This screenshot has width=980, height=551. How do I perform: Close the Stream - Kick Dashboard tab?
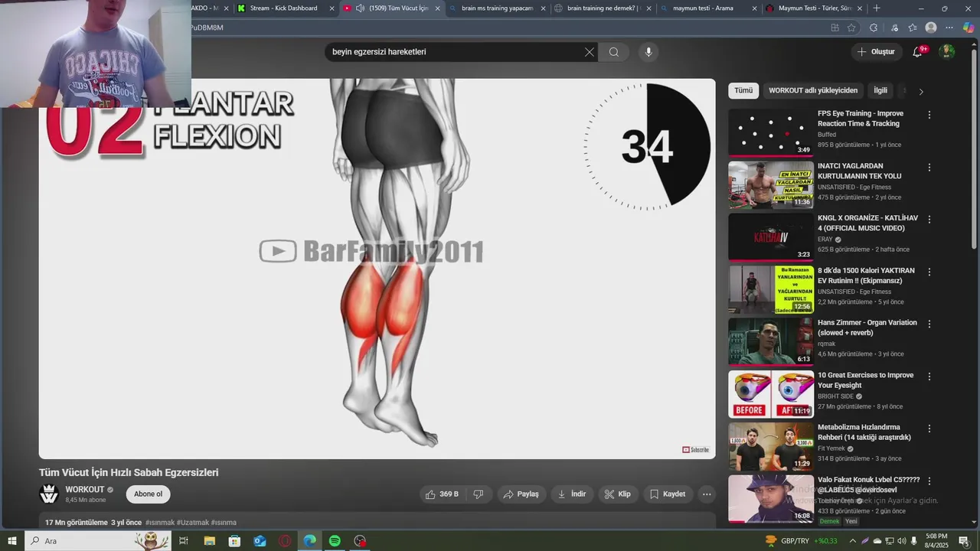(x=332, y=8)
